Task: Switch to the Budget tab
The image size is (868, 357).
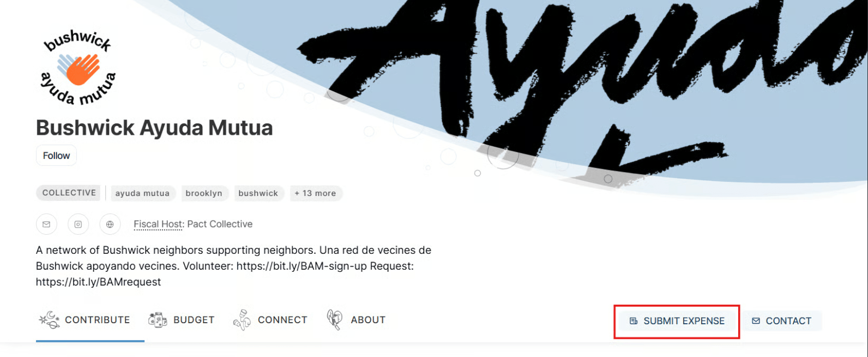Action: 182,320
